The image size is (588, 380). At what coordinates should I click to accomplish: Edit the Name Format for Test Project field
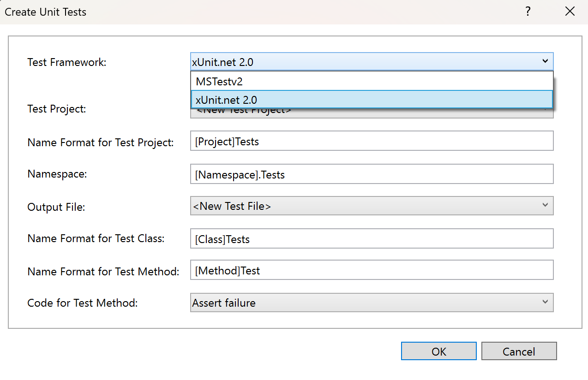coord(372,141)
